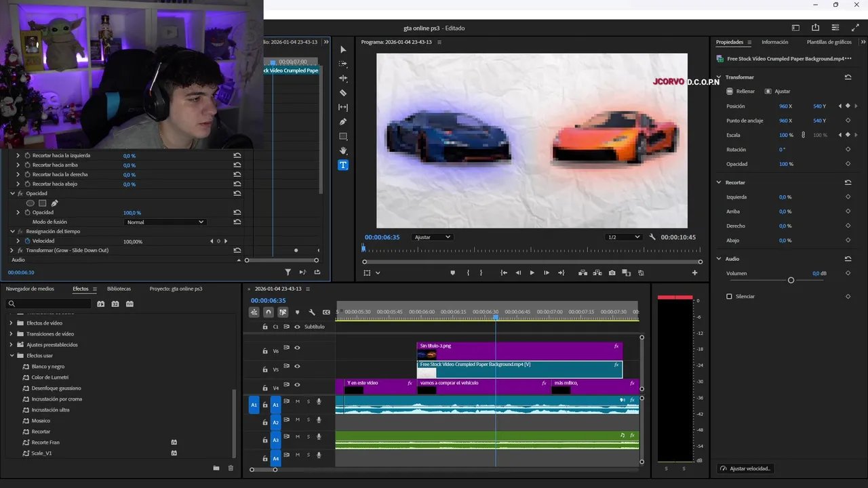Viewport: 868px width, 488px height.
Task: Collapse the Recortar section in Propiedades
Action: [719, 182]
